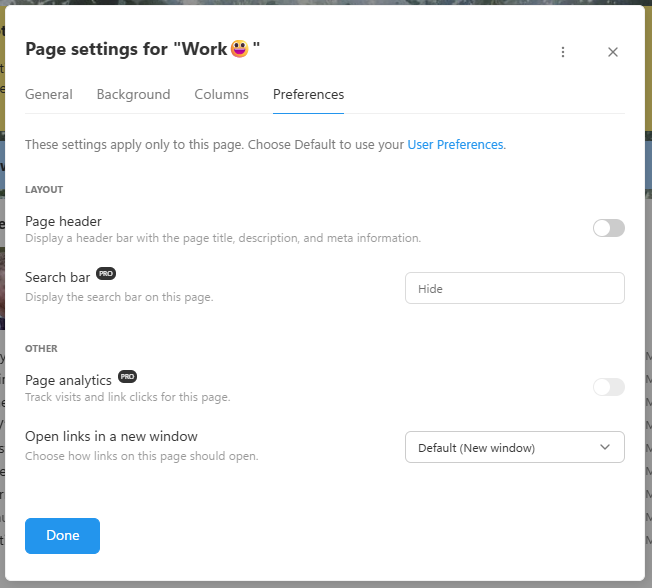Click the Page analytics label text
652x588 pixels.
tap(68, 380)
